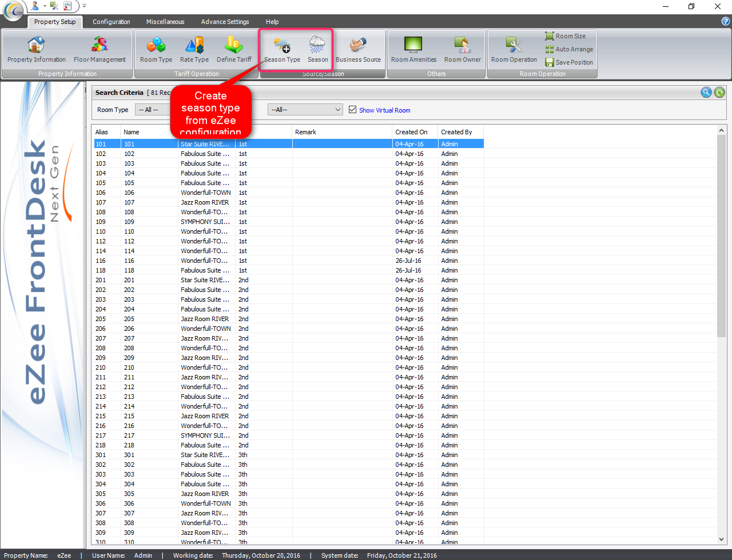Click the eZee application orb button

point(13,10)
